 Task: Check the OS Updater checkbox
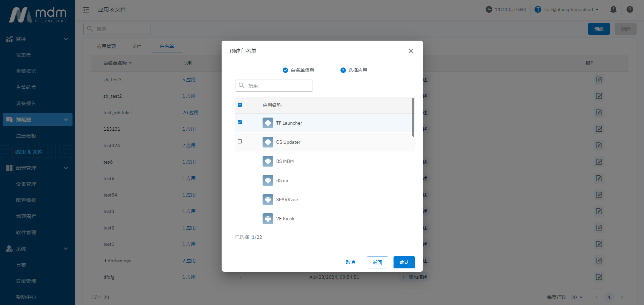[240, 141]
